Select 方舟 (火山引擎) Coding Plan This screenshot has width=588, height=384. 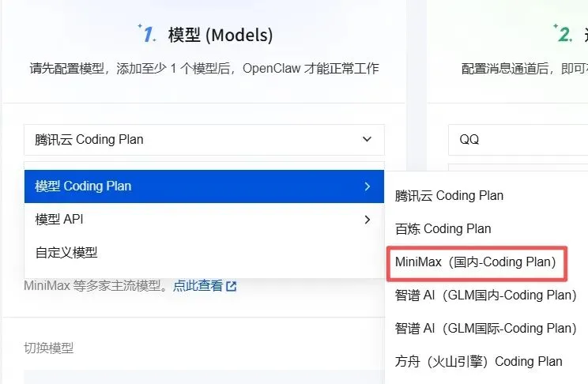coord(478,362)
